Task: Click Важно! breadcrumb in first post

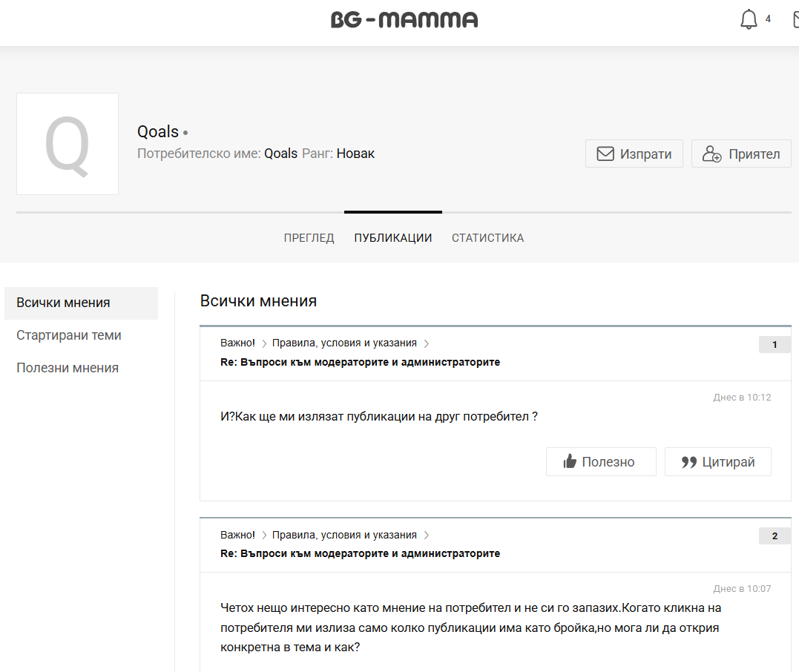Action: click(x=237, y=343)
